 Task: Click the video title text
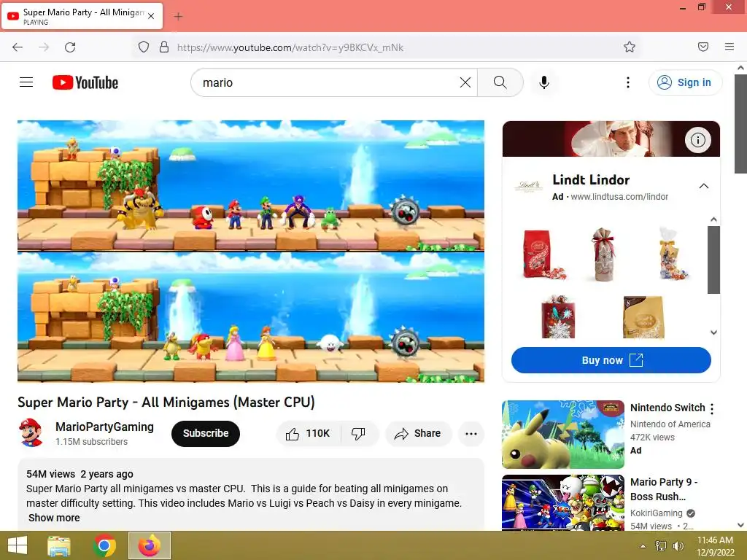[166, 402]
